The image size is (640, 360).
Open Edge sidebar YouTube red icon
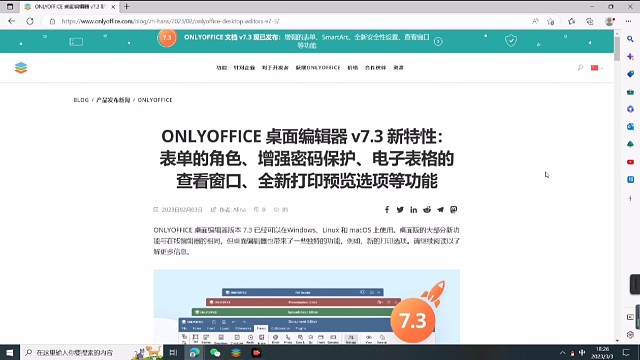pyautogui.click(x=630, y=162)
